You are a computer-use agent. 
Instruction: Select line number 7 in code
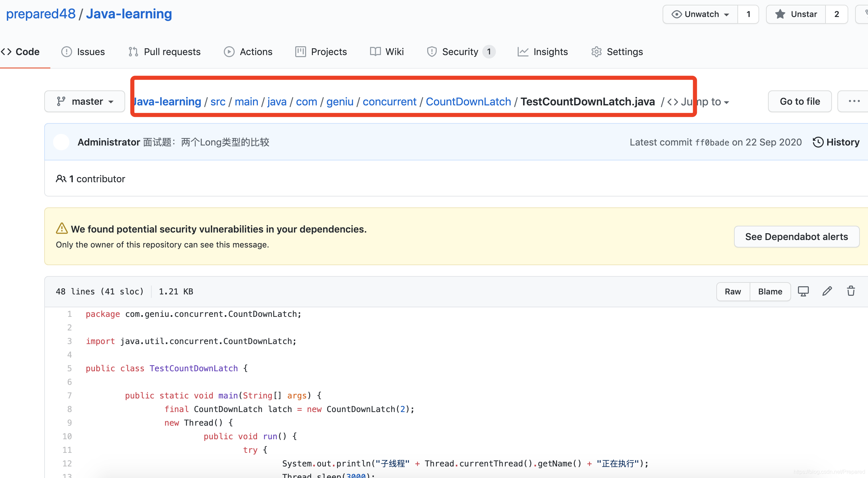[x=69, y=396]
